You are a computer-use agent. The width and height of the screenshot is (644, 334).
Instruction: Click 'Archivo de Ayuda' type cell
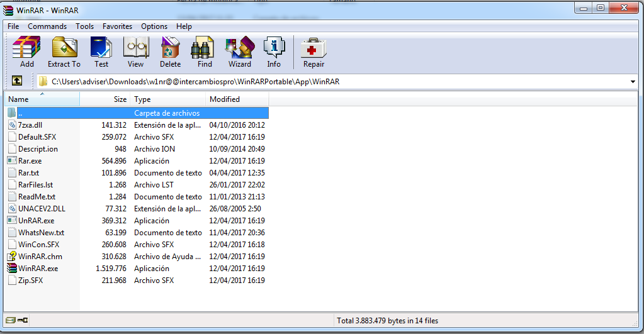click(x=167, y=257)
